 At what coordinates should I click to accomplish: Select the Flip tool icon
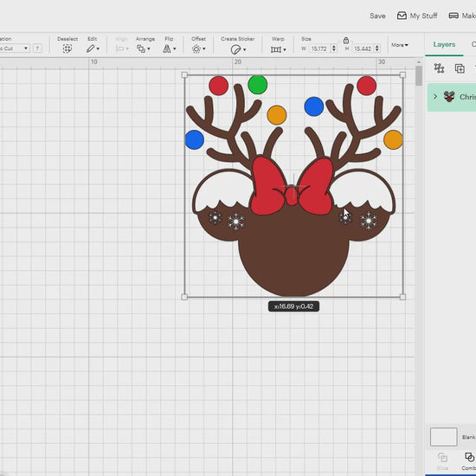169,48
